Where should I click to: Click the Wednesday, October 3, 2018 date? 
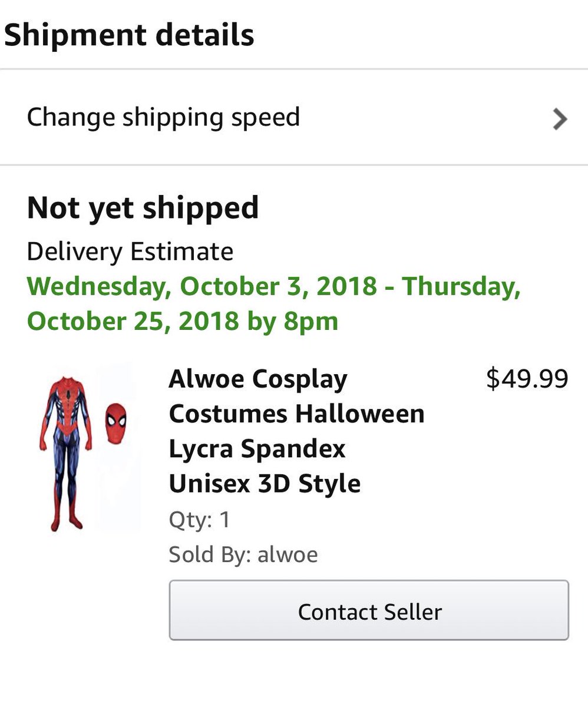coord(201,286)
